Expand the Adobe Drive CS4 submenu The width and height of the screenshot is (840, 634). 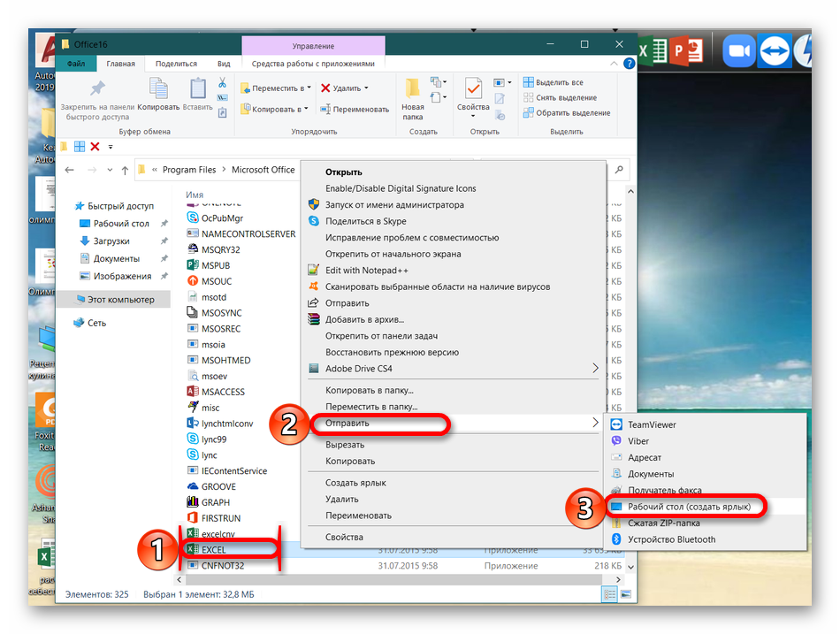click(x=595, y=368)
